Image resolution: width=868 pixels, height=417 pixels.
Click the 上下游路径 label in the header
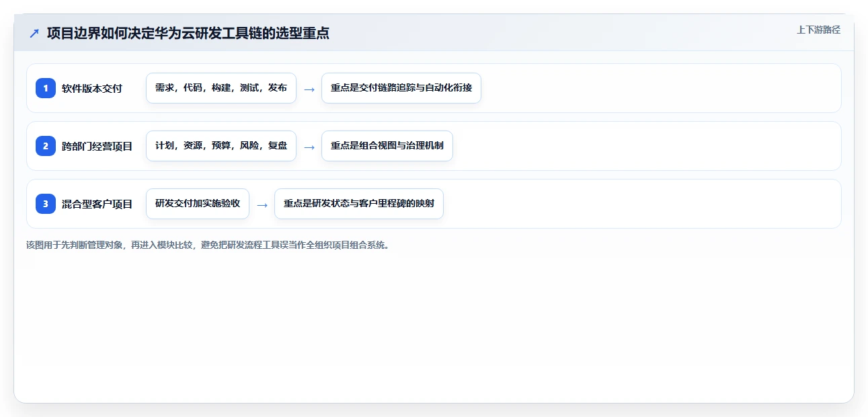pyautogui.click(x=818, y=30)
